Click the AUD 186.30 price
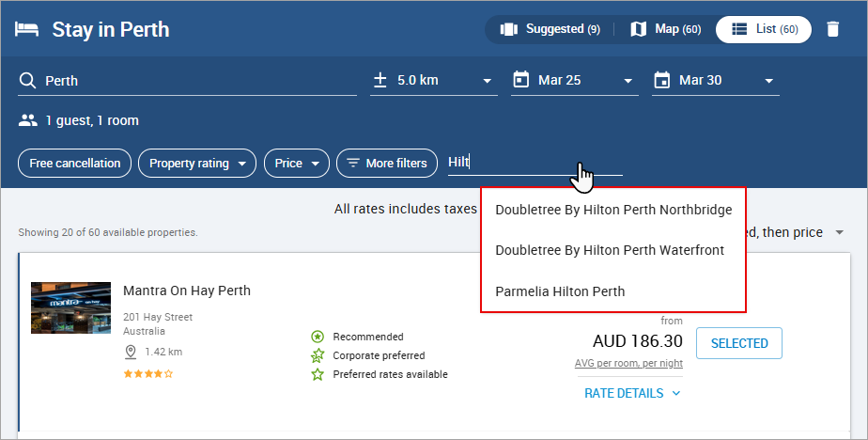 [637, 340]
